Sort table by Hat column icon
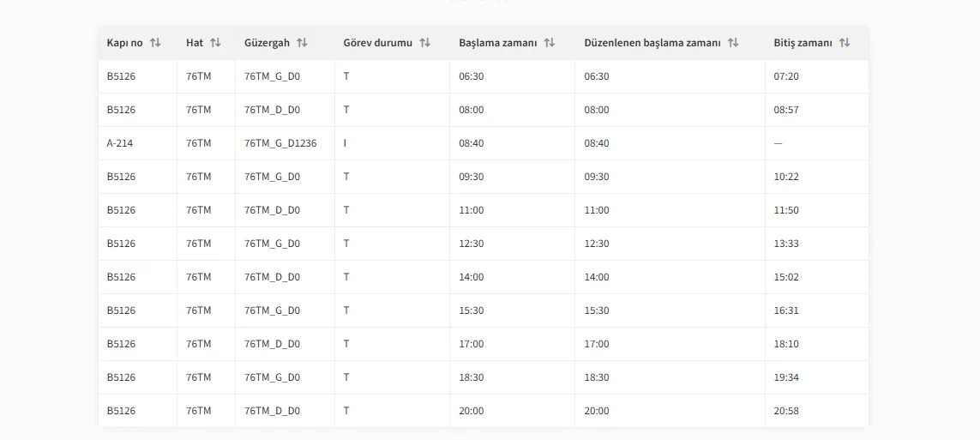Screen dimensions: 980x440 [x=215, y=43]
